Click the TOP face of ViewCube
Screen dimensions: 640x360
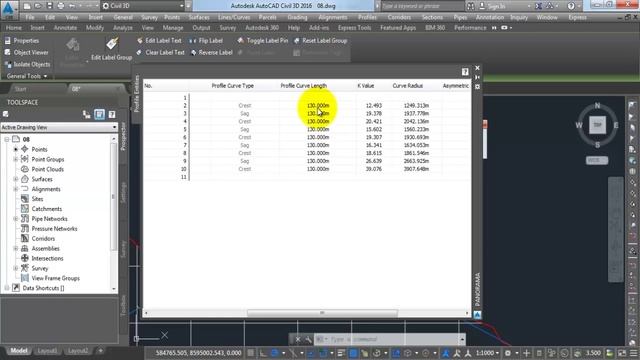pos(597,125)
